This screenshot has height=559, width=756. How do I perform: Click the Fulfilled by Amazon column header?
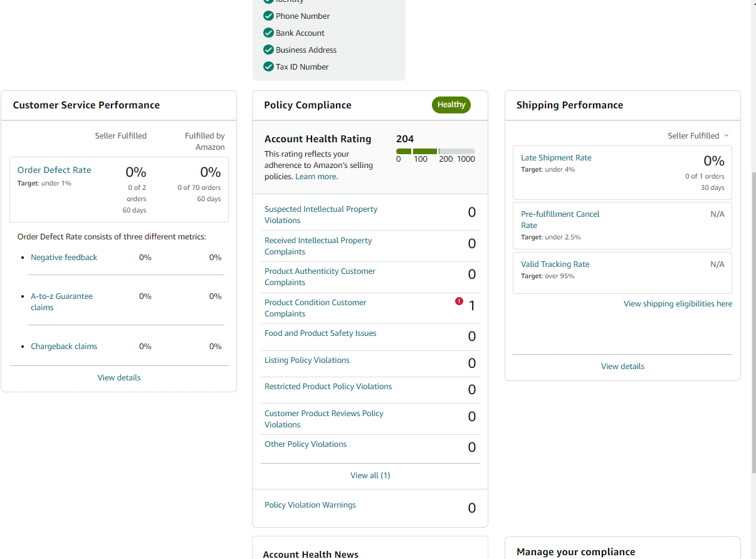pos(205,141)
